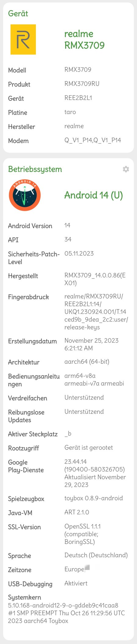This screenshot has height=644, width=137.
Task: Tap the Rootzugriff status text
Action: coord(89,448)
